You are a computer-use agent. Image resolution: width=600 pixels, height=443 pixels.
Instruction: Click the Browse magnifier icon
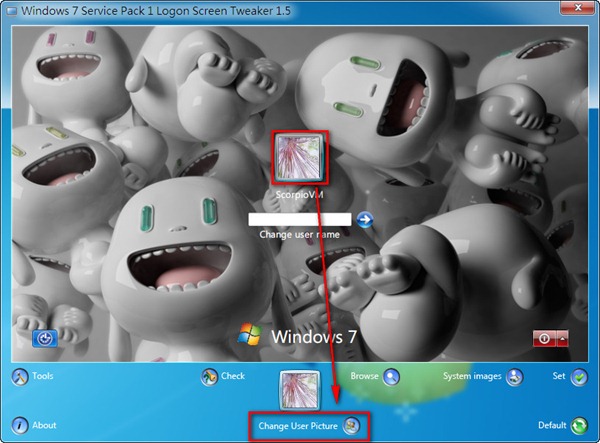coord(392,377)
